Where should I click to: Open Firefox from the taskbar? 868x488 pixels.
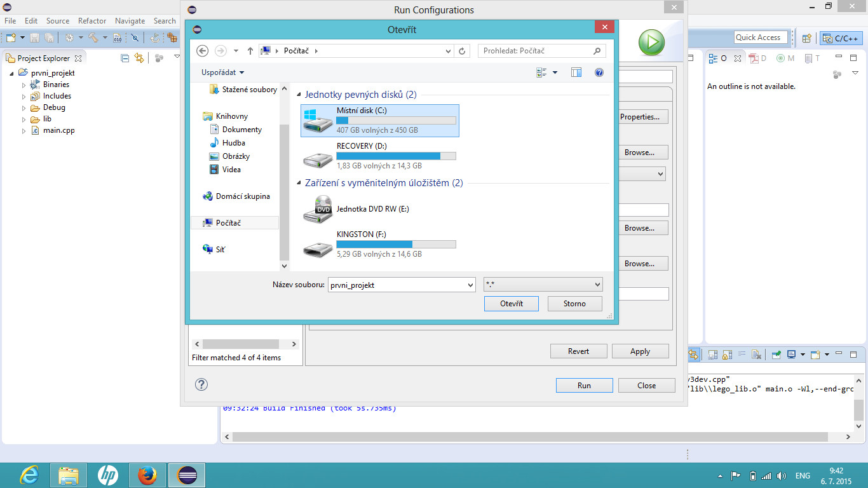coord(147,475)
